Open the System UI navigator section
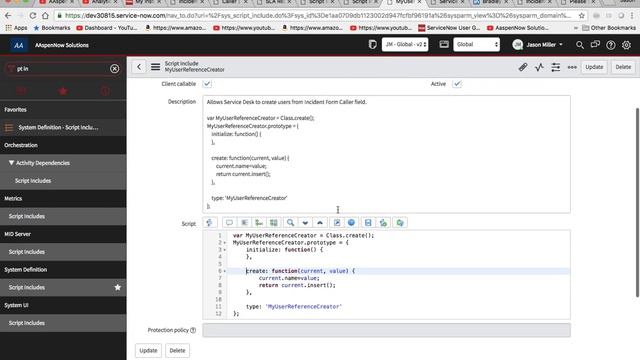The image size is (640, 360). coord(63,305)
